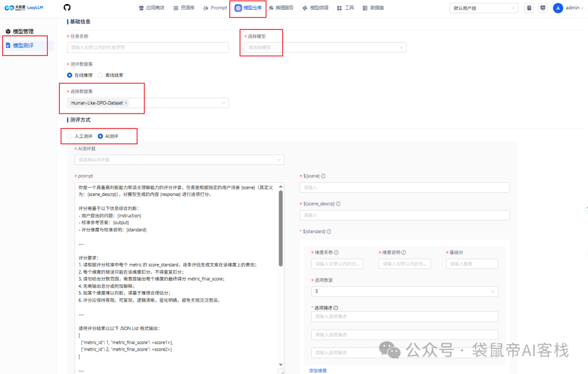Click the prompt textarea scrollbar thumb

pos(280,228)
